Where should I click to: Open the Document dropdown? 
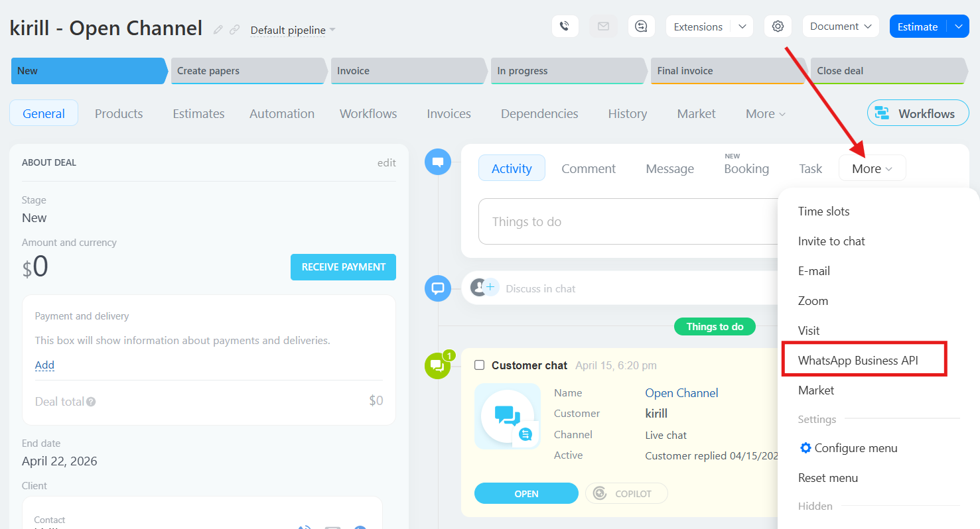point(840,27)
